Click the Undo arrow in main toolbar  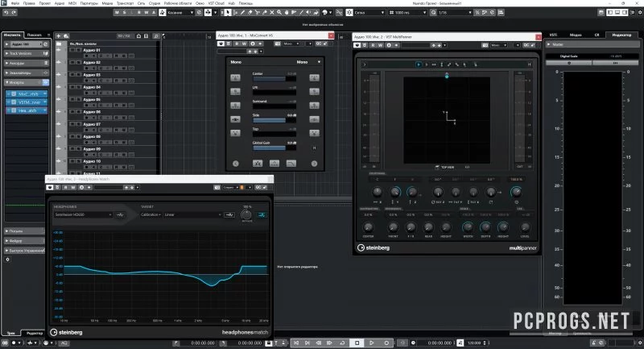(x=6, y=12)
